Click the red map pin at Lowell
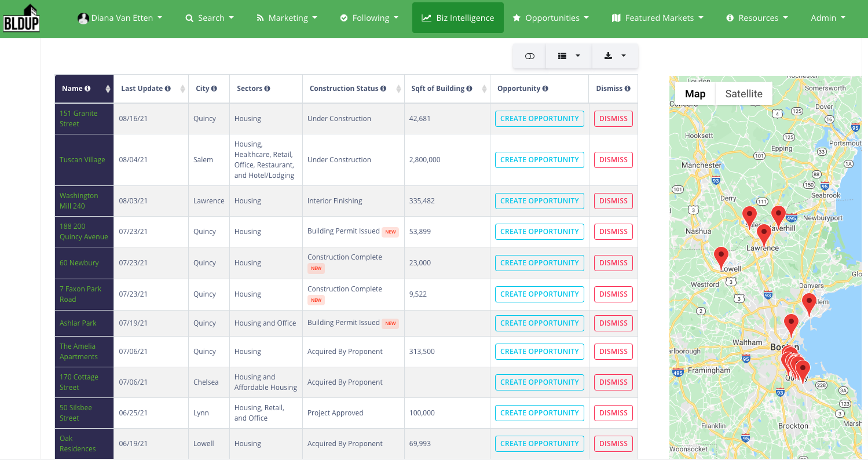 point(721,256)
